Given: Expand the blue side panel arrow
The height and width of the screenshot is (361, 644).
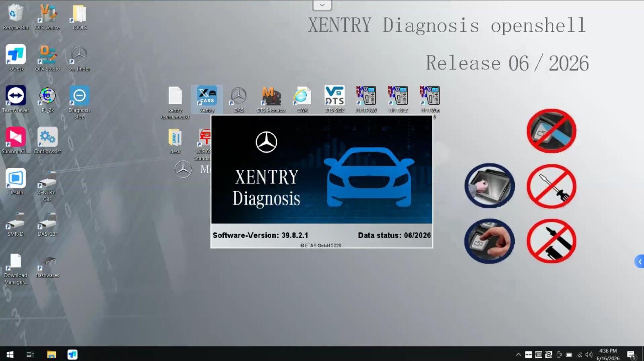Looking at the screenshot, I should pyautogui.click(x=640, y=262).
